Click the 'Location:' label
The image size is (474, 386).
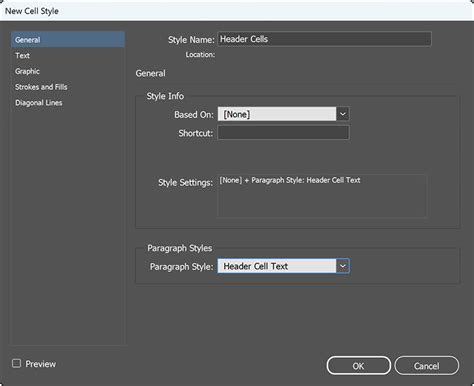point(200,55)
